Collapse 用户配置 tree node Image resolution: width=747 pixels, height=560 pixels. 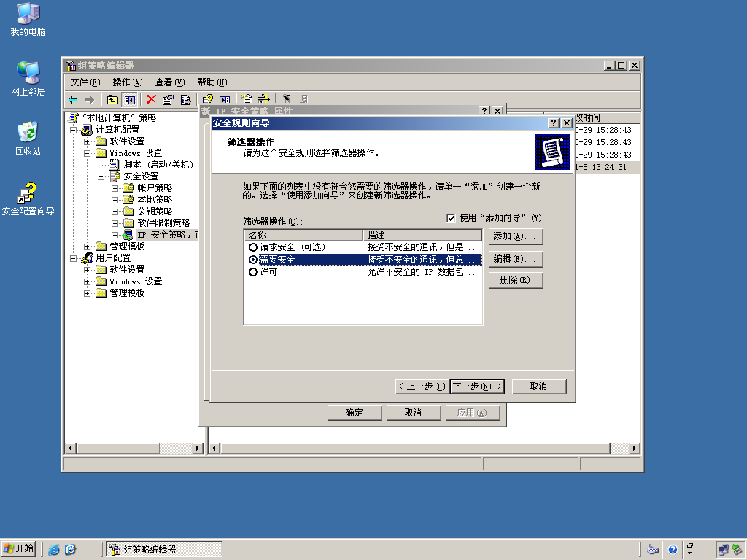[74, 258]
